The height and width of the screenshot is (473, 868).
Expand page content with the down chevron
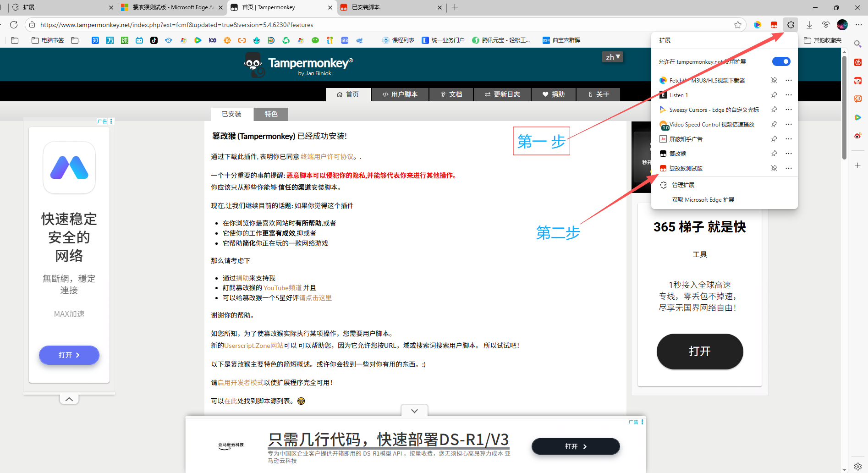[414, 410]
